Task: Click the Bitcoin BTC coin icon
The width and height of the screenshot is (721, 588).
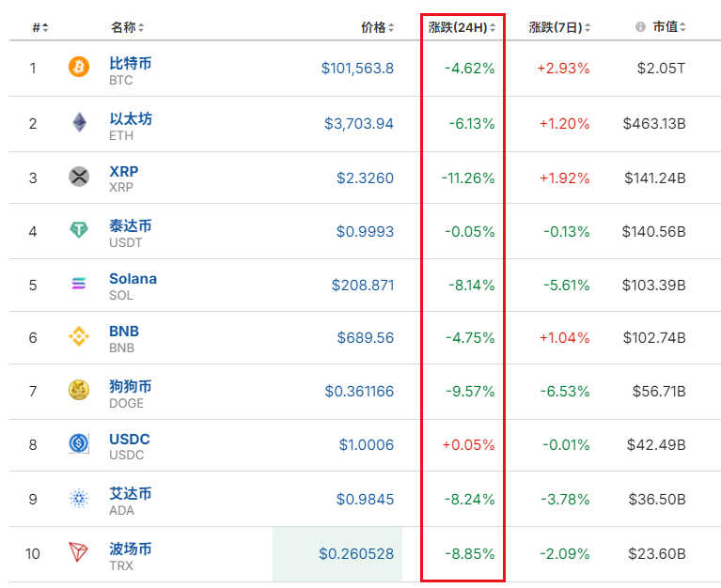Action: point(79,67)
